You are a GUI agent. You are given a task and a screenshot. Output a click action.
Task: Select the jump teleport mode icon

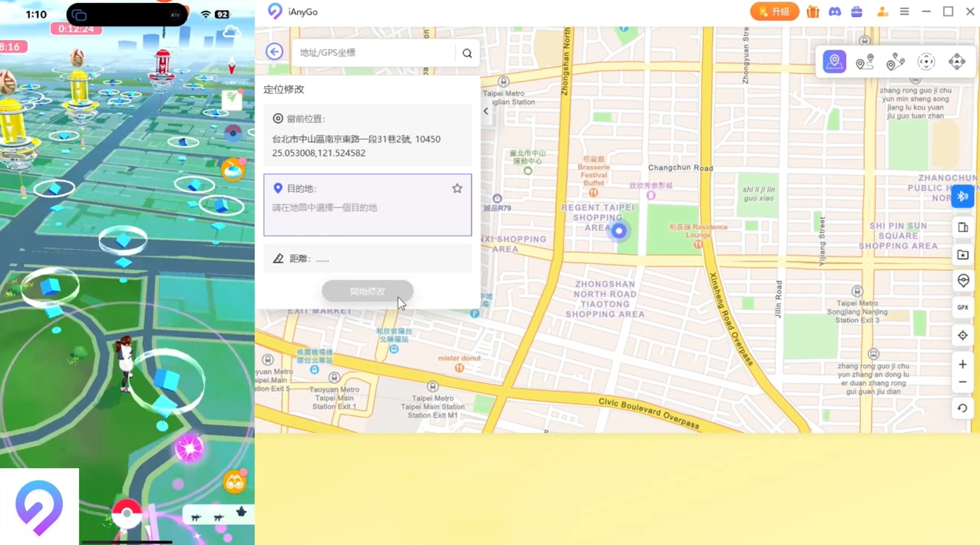click(957, 62)
